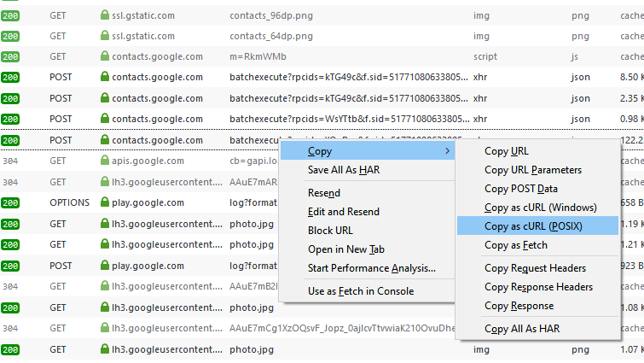Select Use as Fetch in Console

point(361,291)
